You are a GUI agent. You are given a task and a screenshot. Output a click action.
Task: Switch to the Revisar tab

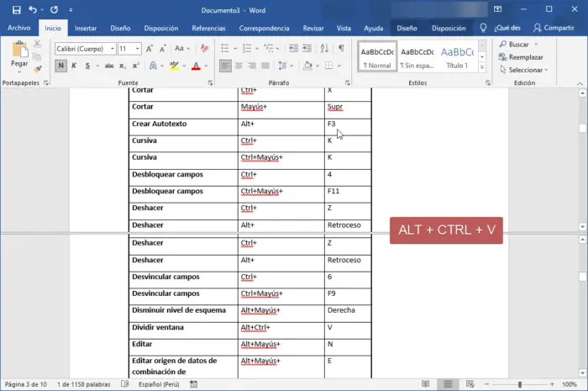coord(313,28)
